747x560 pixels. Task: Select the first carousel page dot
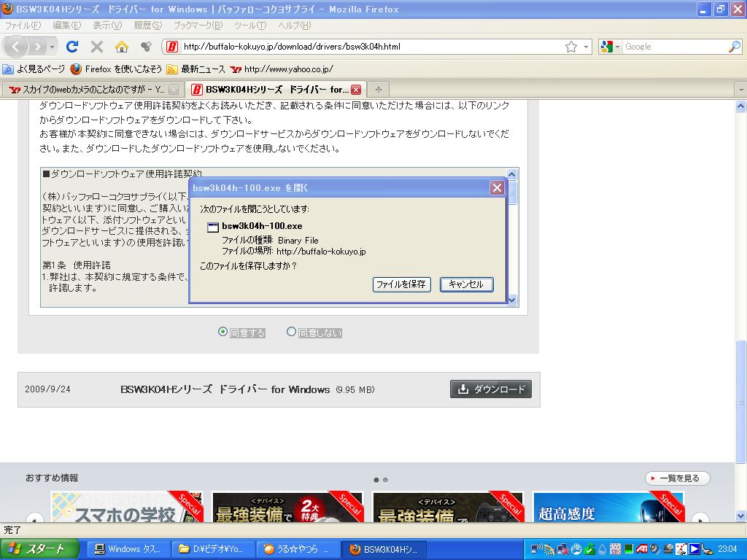point(376,480)
